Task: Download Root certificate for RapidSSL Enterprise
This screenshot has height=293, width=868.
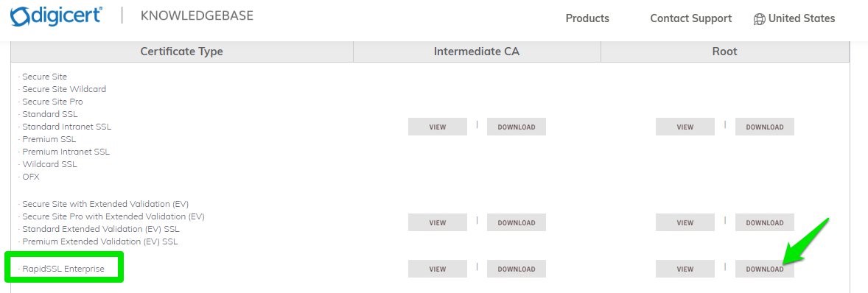Action: tap(765, 269)
